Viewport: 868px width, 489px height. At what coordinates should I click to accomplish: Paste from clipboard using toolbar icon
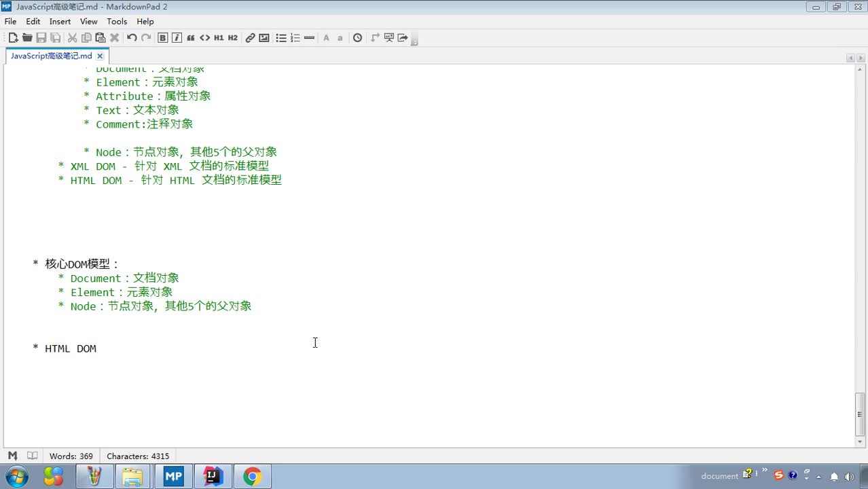coord(101,38)
